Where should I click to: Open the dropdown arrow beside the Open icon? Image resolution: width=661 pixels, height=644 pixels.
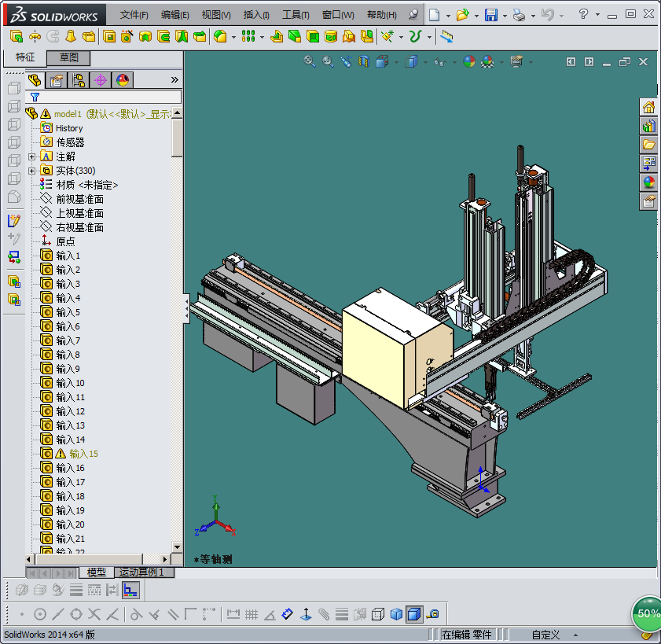click(x=476, y=15)
